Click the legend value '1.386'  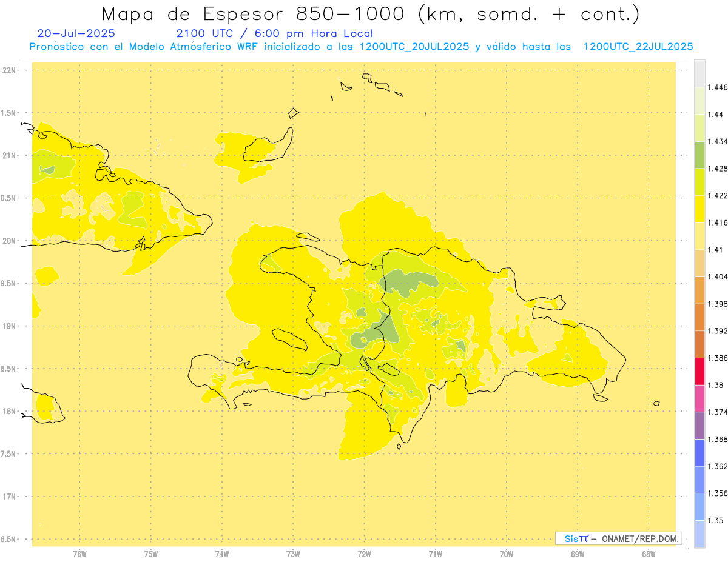[x=719, y=358]
